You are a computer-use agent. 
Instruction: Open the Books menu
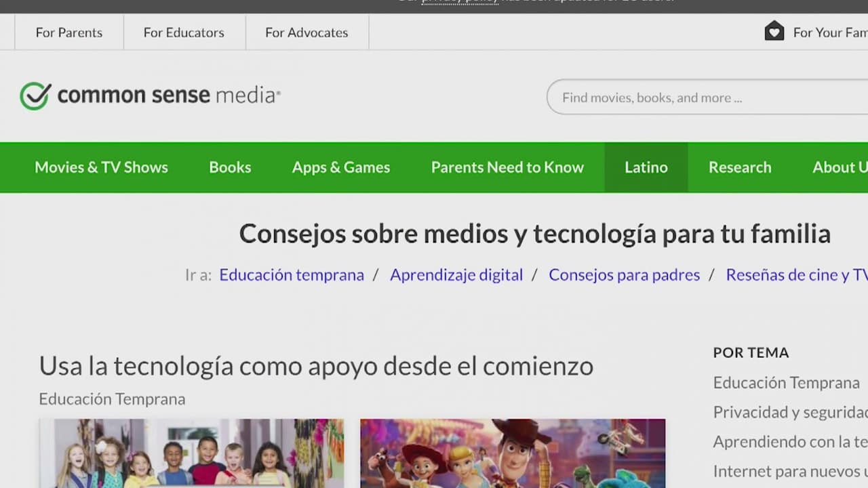coord(230,167)
